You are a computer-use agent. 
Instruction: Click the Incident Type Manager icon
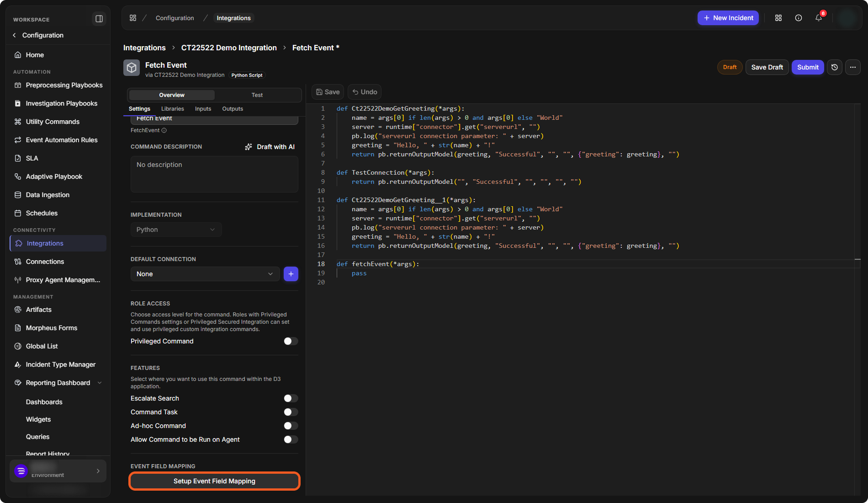[x=18, y=364]
